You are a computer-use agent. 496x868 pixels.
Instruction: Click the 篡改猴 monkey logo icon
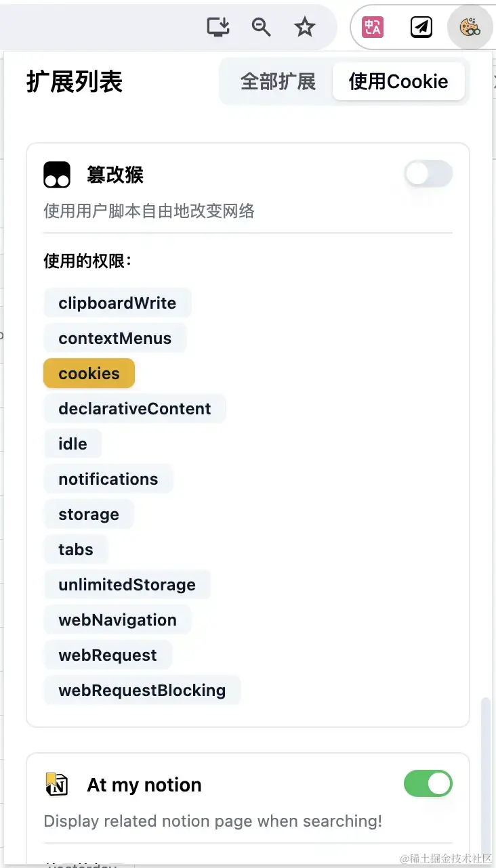(x=57, y=174)
